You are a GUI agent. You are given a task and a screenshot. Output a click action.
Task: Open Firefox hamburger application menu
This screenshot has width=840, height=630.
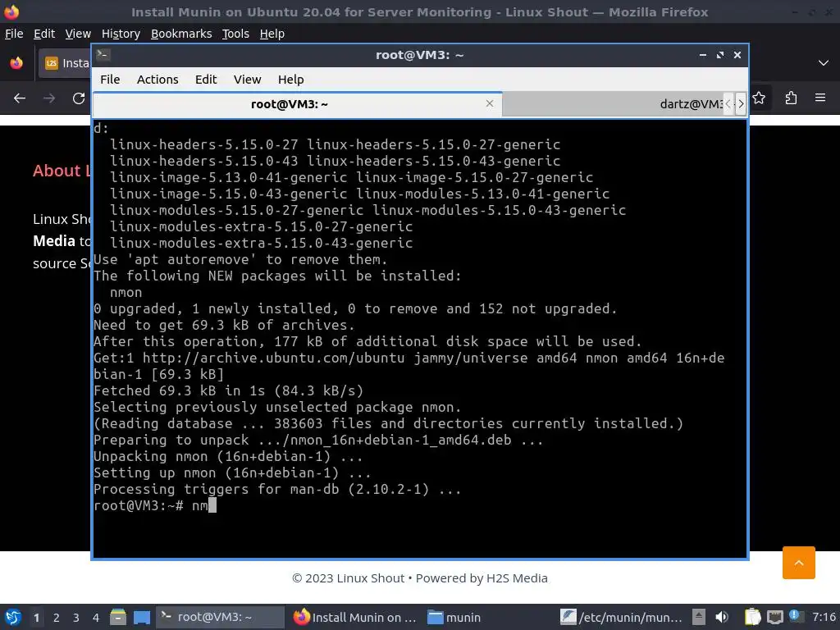coord(820,98)
